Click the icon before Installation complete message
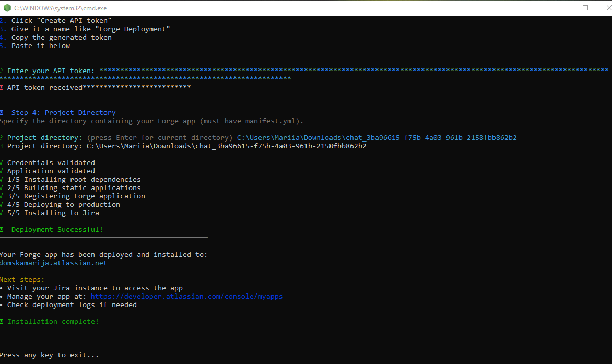612x364 pixels. pyautogui.click(x=2, y=321)
